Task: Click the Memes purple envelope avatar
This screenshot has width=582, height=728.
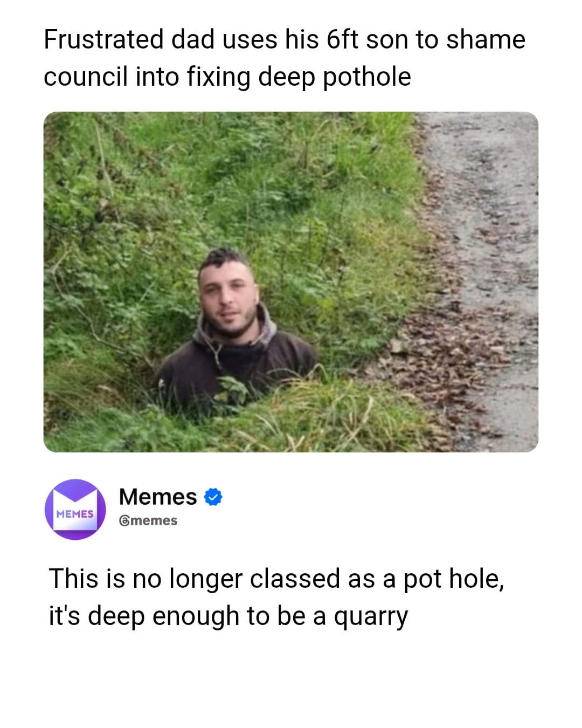Action: tap(75, 509)
